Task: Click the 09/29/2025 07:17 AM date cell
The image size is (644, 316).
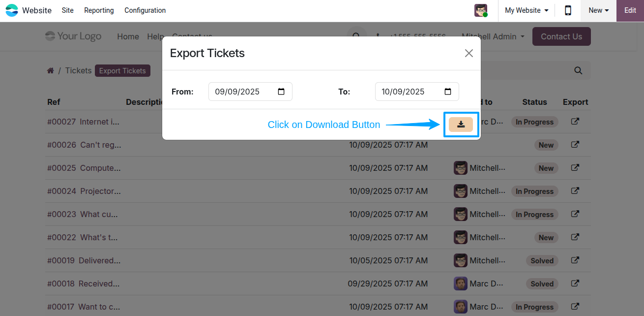Action: coord(387,284)
